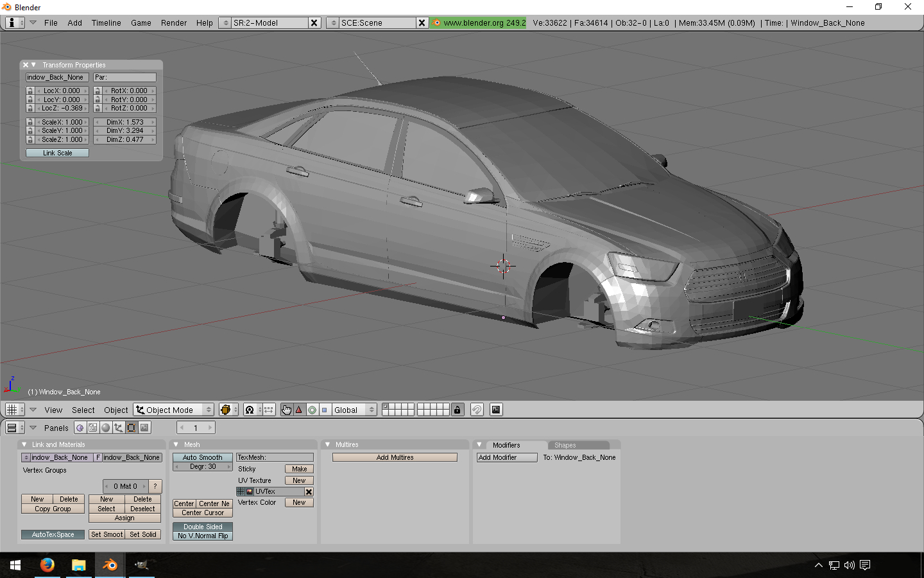Toggle the Link Scale button
The height and width of the screenshot is (578, 924).
coord(57,153)
